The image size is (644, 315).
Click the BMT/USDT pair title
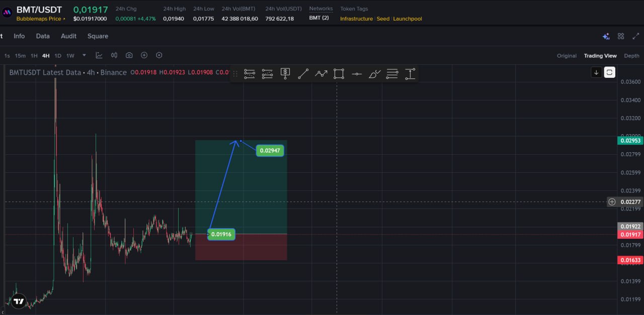[39, 9]
